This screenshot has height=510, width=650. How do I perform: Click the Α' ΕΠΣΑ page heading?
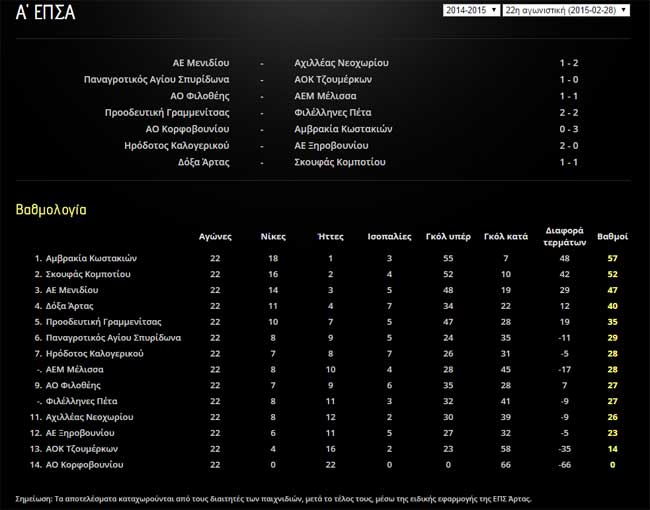pyautogui.click(x=39, y=13)
